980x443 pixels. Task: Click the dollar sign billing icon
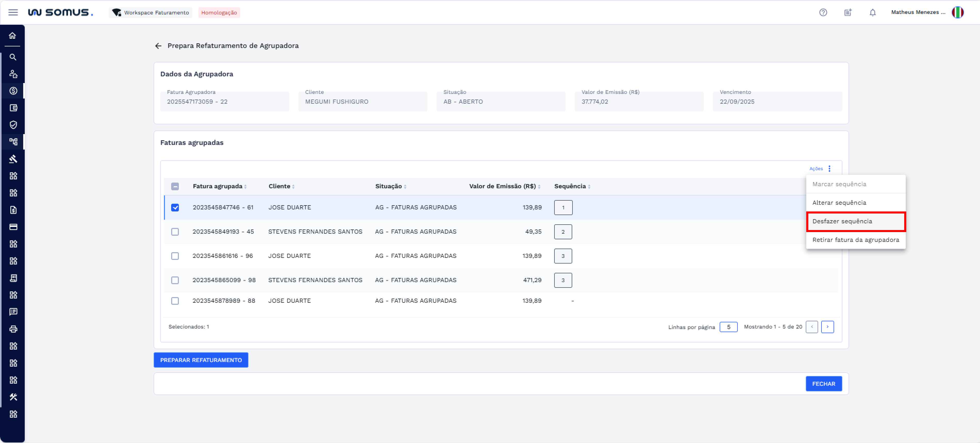point(13,91)
